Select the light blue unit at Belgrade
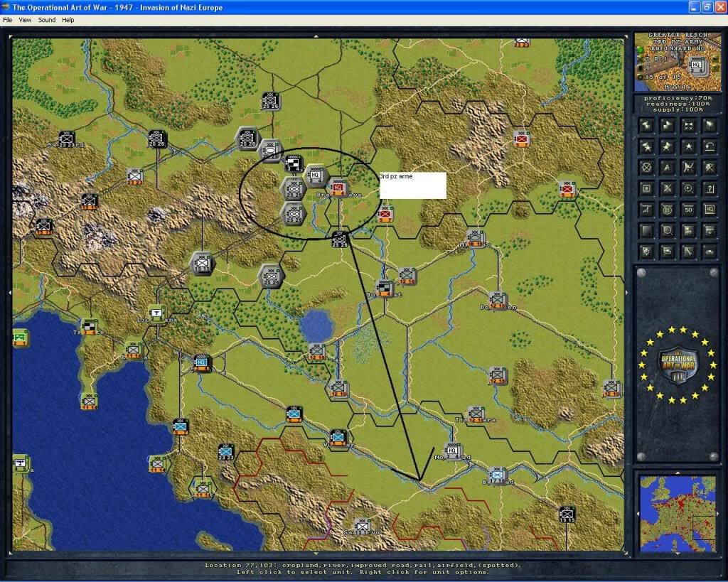The image size is (728, 582). pyautogui.click(x=497, y=474)
